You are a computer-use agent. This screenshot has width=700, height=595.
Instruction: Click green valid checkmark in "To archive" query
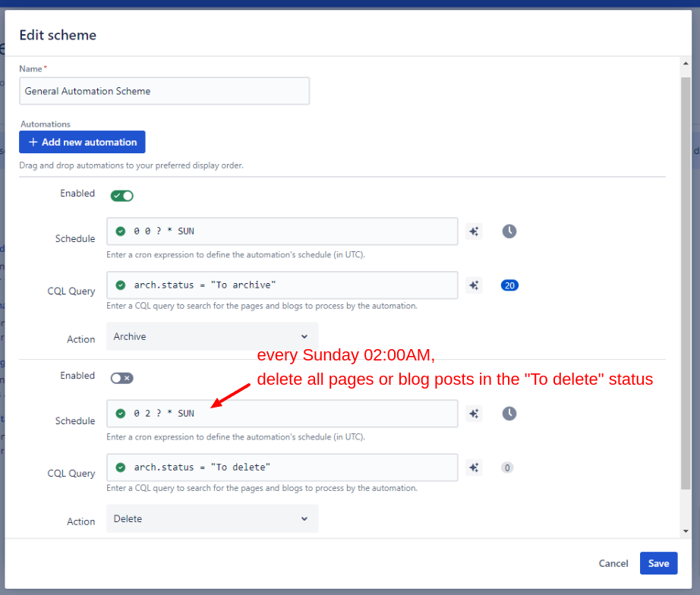pos(120,285)
